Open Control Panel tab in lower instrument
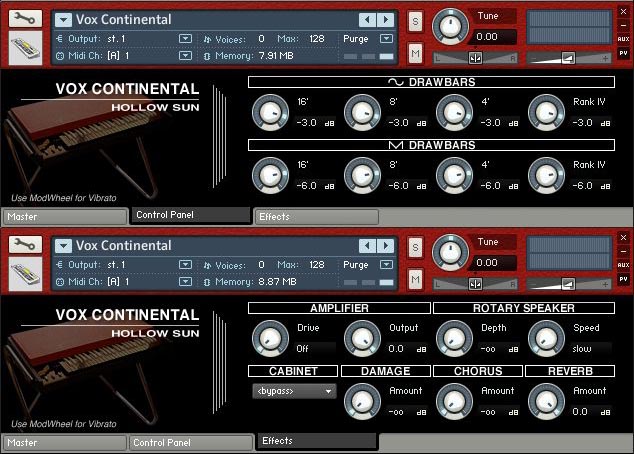The width and height of the screenshot is (634, 454). coord(191,443)
